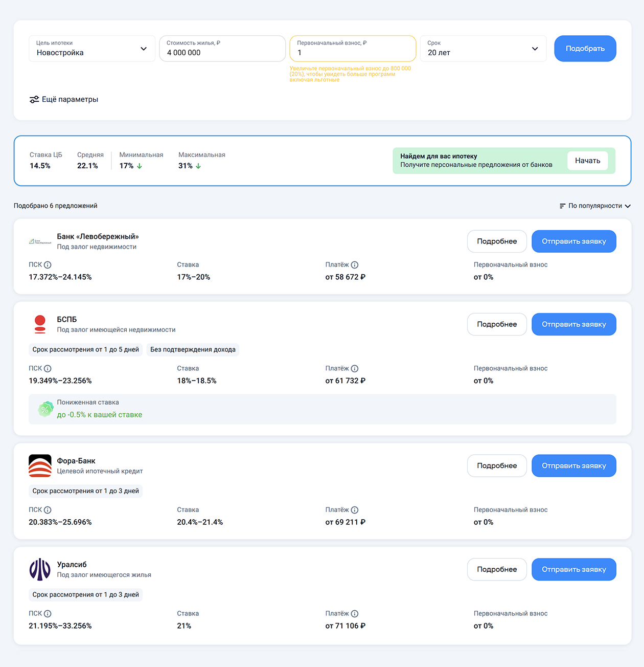Click Платёж info icon in Уралсиб card
The height and width of the screenshot is (667, 644).
355,614
